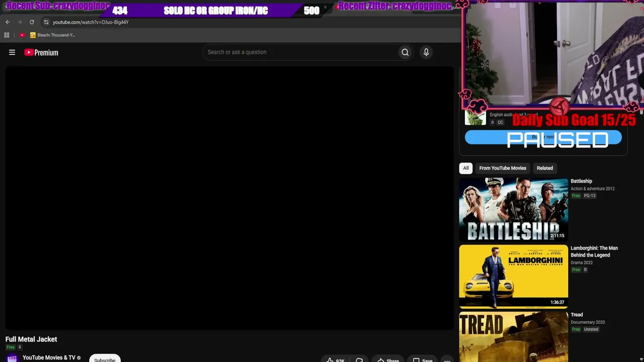Image resolution: width=644 pixels, height=362 pixels.
Task: Click the Full Metal Jacket poster thumbnail
Action: [475, 117]
